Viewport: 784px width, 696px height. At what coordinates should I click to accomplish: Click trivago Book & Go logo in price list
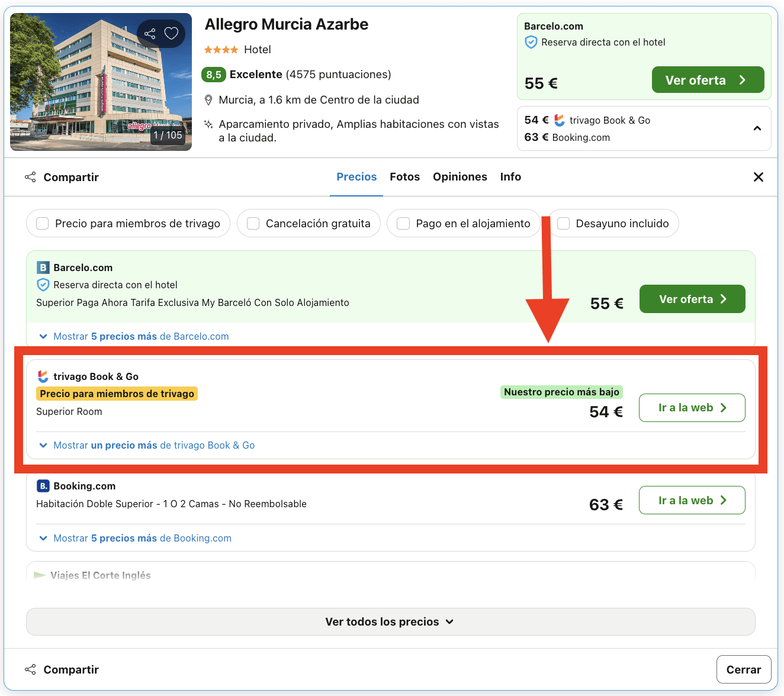pos(43,376)
